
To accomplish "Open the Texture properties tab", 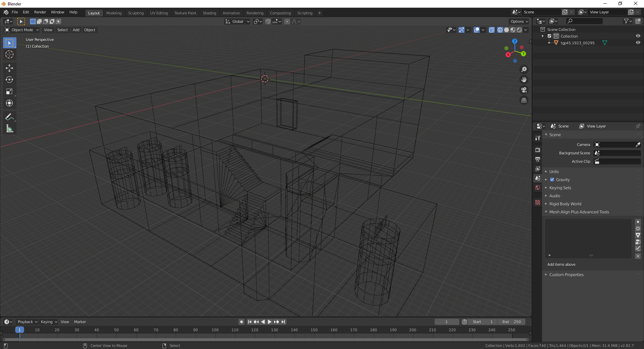I will (x=537, y=202).
